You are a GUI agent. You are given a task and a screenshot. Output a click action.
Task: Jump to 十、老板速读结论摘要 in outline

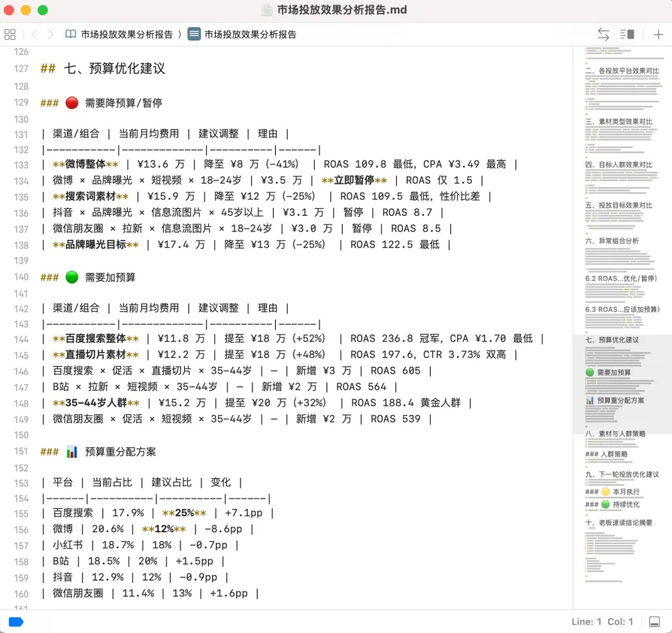[619, 522]
